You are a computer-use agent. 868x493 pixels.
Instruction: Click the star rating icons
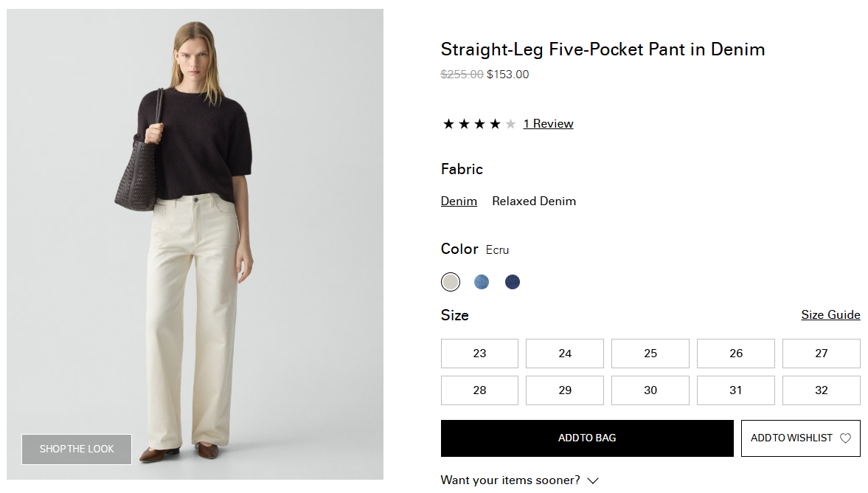pyautogui.click(x=479, y=124)
